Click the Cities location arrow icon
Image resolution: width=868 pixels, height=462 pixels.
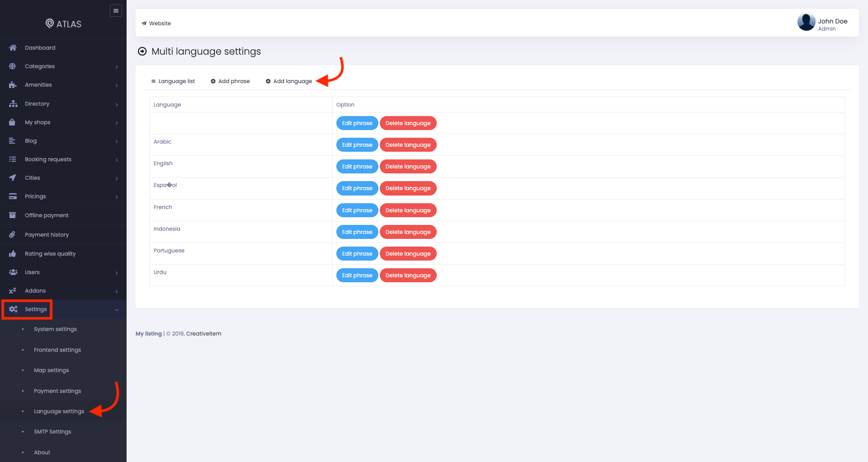12,177
